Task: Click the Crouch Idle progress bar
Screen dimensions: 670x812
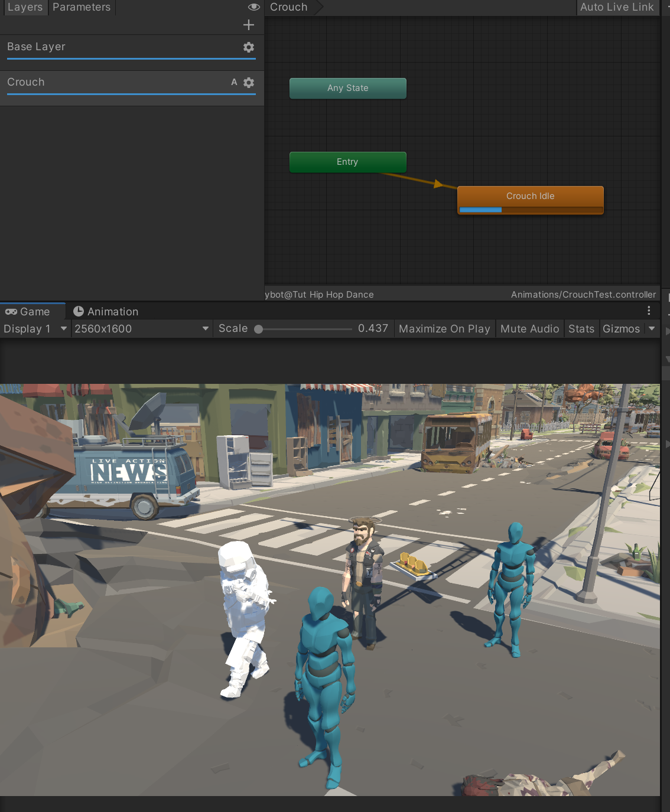Action: [531, 210]
